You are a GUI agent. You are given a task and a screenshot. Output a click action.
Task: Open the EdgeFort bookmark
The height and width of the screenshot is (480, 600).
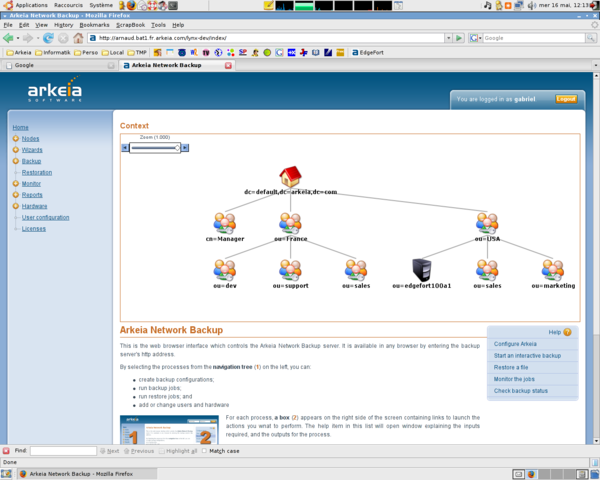point(368,52)
